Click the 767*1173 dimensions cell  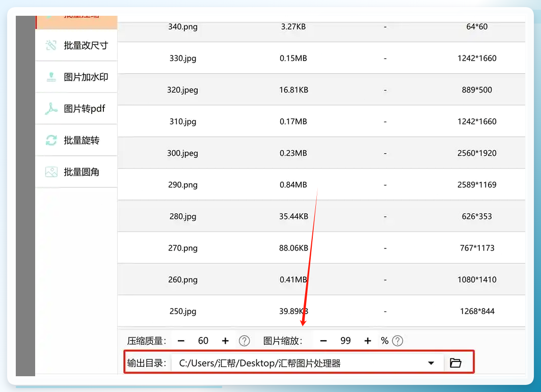(477, 248)
